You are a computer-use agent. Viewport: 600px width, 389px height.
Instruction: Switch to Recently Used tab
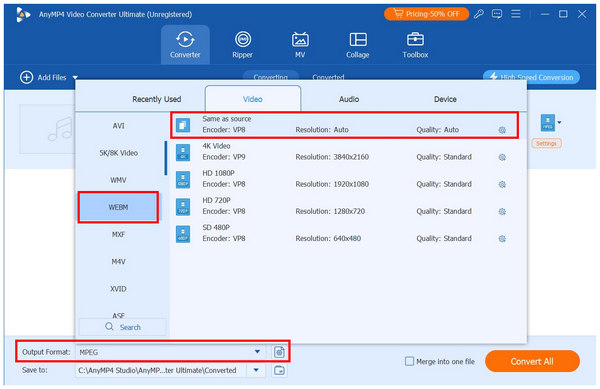pos(157,99)
